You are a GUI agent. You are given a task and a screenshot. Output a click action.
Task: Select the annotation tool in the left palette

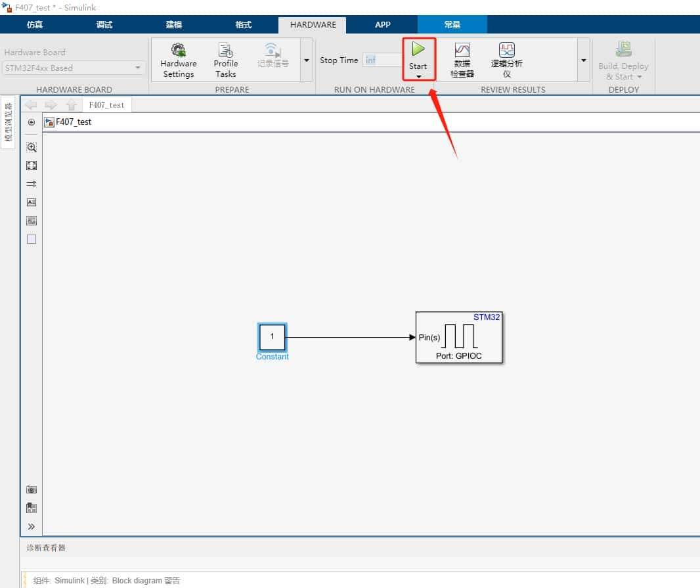pos(31,202)
